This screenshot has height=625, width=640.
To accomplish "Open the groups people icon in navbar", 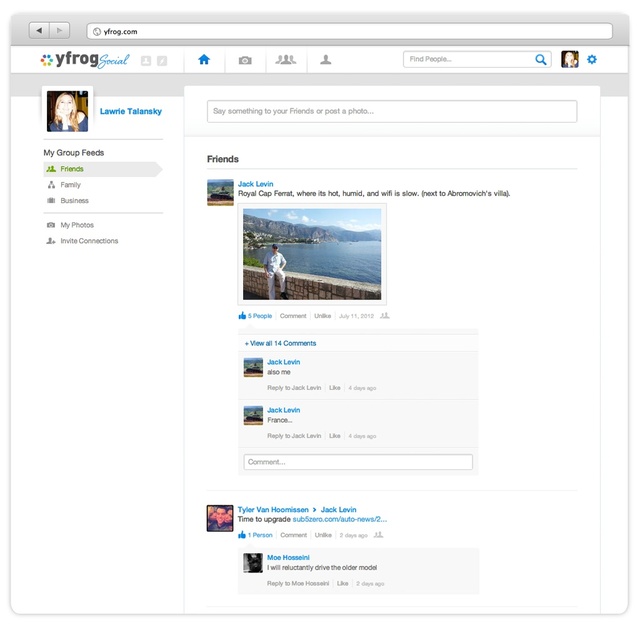I will pos(285,60).
